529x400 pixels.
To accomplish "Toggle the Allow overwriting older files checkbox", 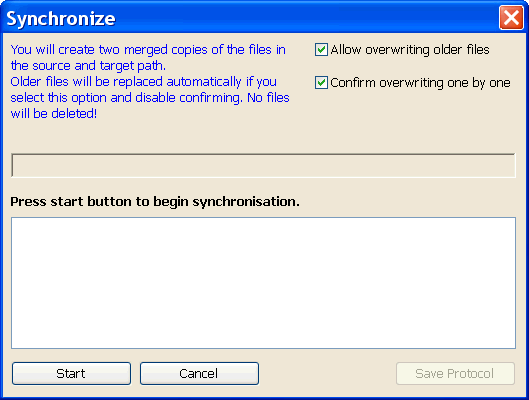I will click(x=321, y=50).
